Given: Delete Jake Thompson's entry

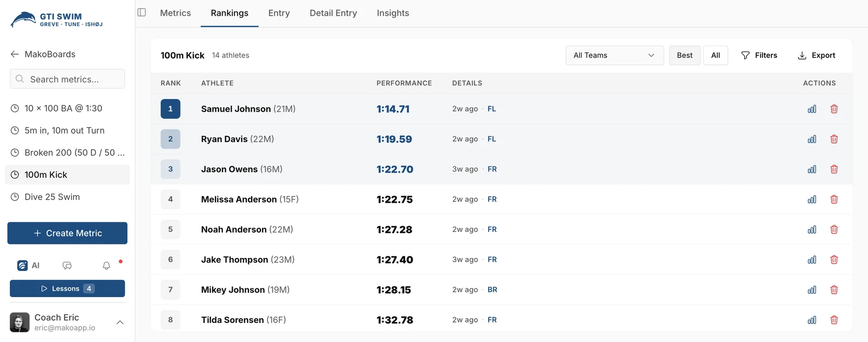Looking at the screenshot, I should point(834,260).
